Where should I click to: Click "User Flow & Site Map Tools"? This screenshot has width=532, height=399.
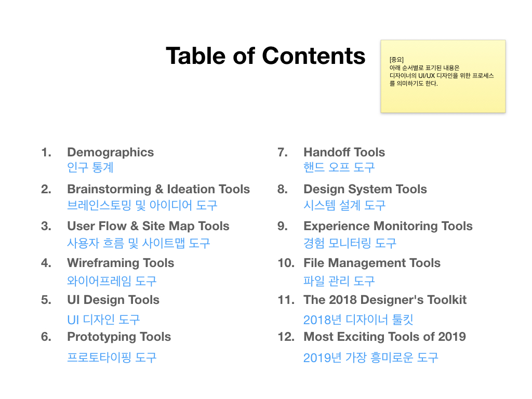148,226
